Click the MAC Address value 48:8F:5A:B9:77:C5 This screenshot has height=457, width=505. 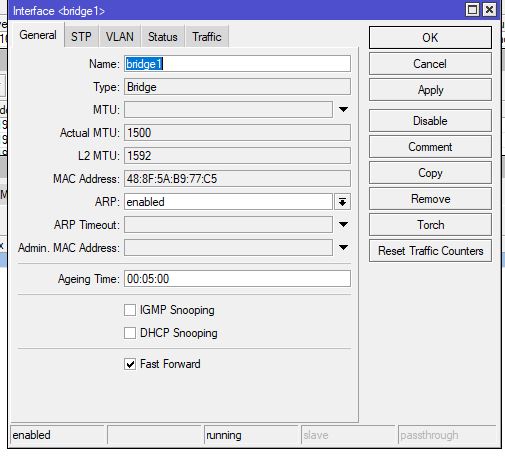click(x=237, y=179)
